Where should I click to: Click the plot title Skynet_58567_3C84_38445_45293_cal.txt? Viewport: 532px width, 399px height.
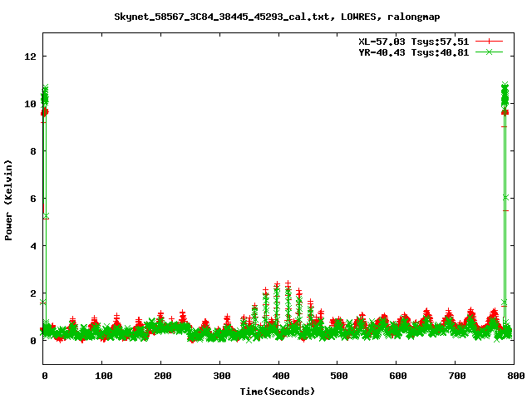[x=221, y=17]
